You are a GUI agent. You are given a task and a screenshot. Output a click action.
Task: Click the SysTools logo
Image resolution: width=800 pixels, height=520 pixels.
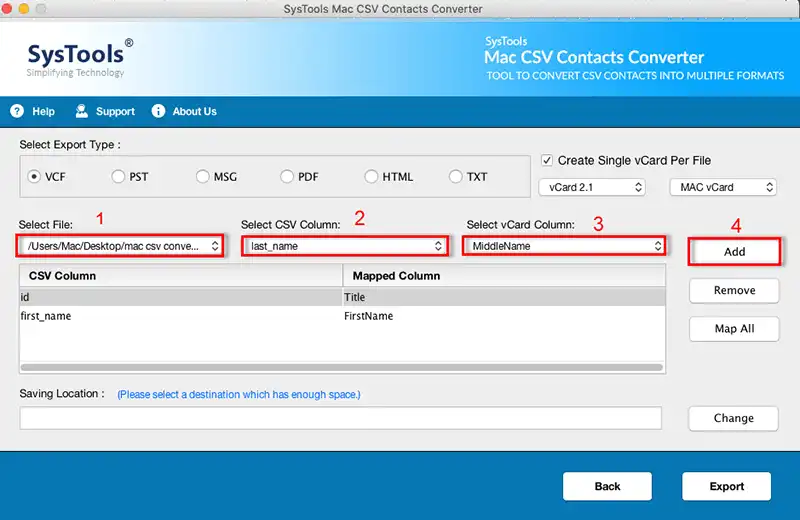(x=80, y=58)
